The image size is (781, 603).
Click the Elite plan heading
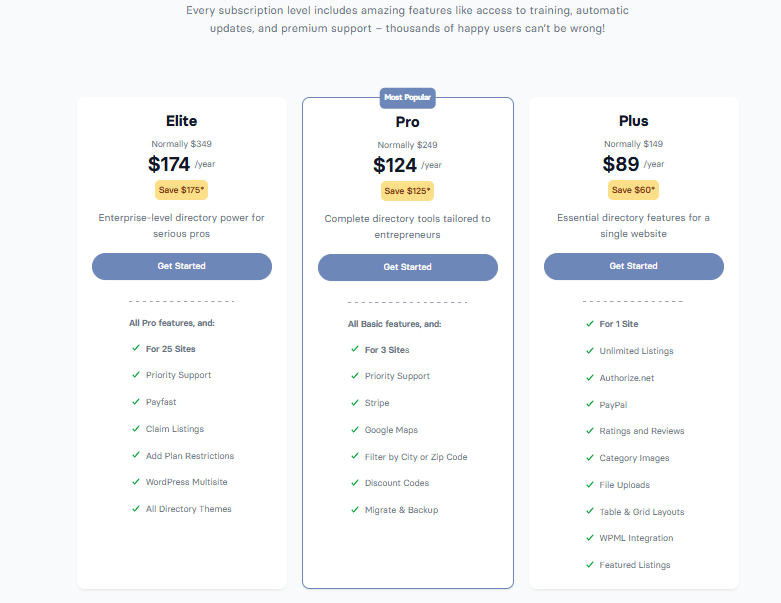(182, 121)
